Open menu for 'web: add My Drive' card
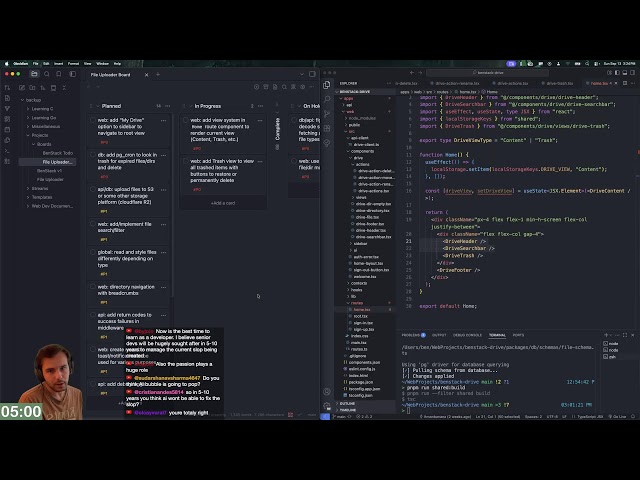The width and height of the screenshot is (640, 480). pos(164,121)
